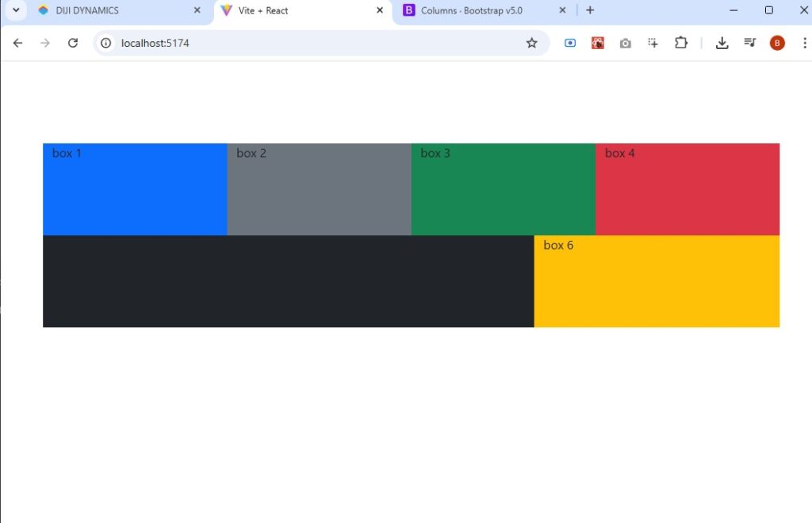Screen dimensions: 812x523
Task: Select the yellow box 6 element
Action: (x=657, y=281)
